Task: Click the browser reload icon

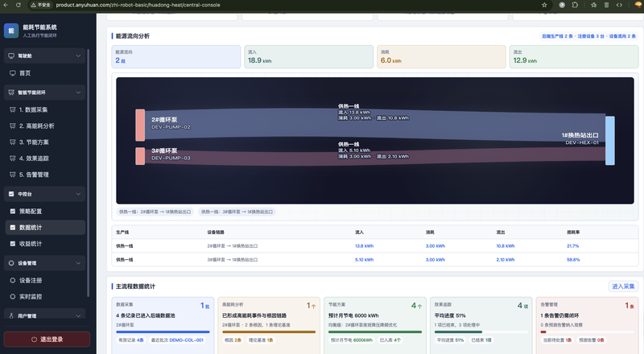Action: tap(19, 5)
